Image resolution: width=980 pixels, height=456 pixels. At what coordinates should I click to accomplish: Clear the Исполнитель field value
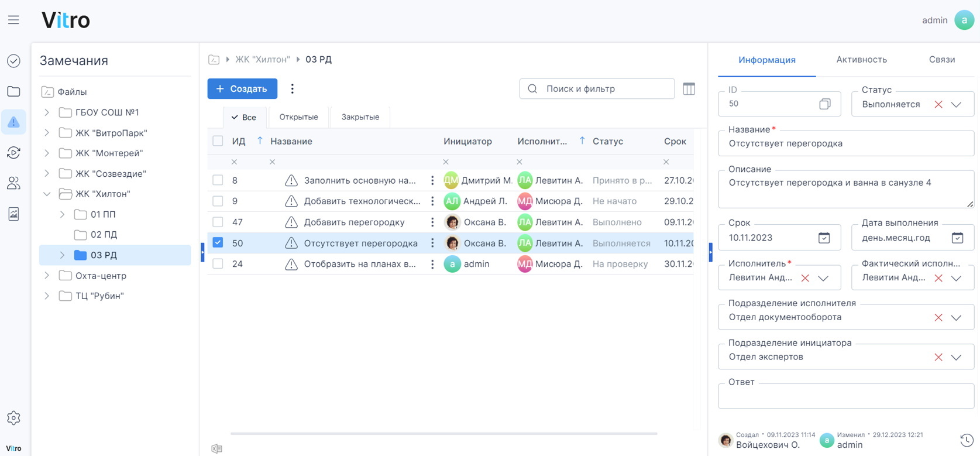pyautogui.click(x=805, y=278)
